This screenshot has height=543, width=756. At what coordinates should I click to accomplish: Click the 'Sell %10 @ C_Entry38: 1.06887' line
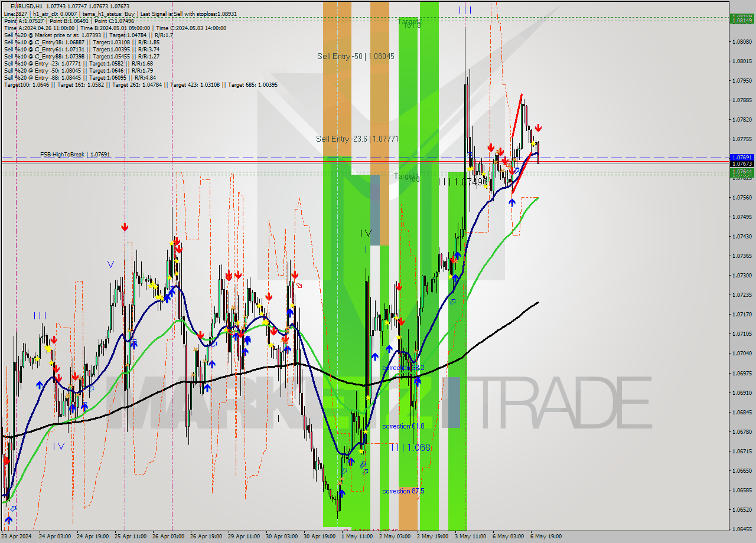(x=82, y=42)
